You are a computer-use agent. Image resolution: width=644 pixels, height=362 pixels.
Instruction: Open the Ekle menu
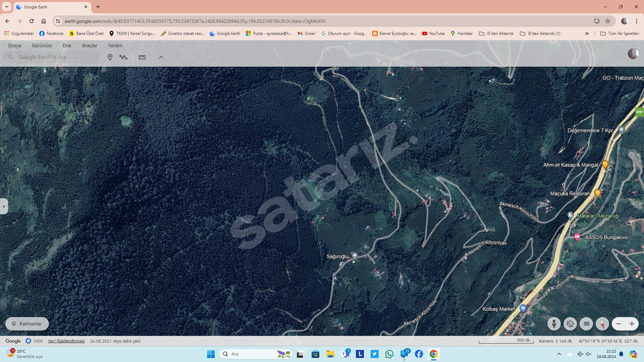click(67, 46)
